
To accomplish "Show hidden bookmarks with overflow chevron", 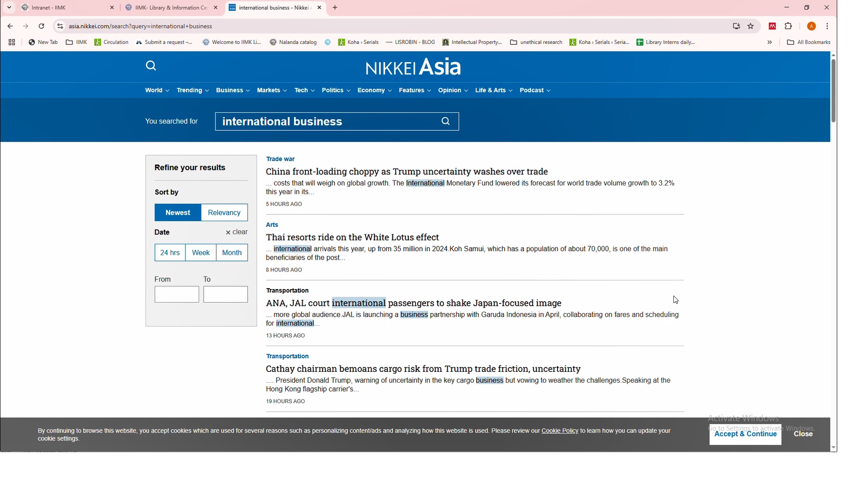I will tap(770, 43).
